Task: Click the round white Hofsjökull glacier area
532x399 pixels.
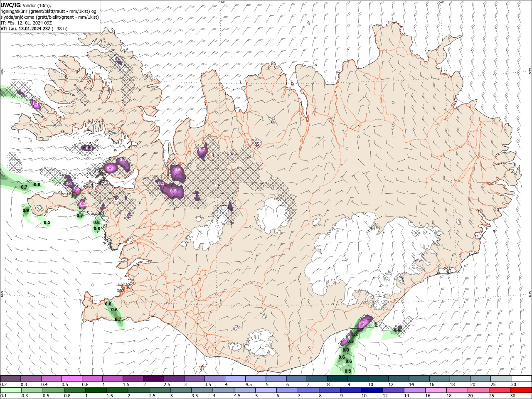Action: 272,216
